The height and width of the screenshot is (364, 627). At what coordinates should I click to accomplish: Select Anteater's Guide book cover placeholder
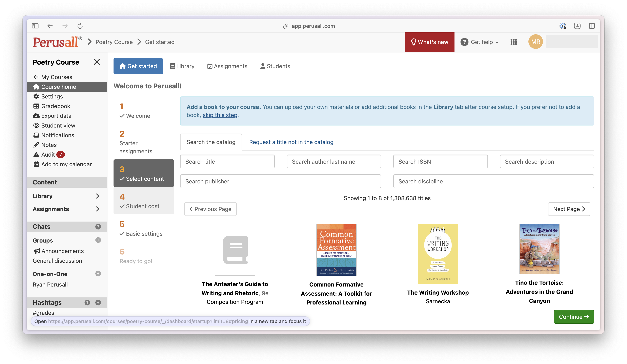pos(235,250)
